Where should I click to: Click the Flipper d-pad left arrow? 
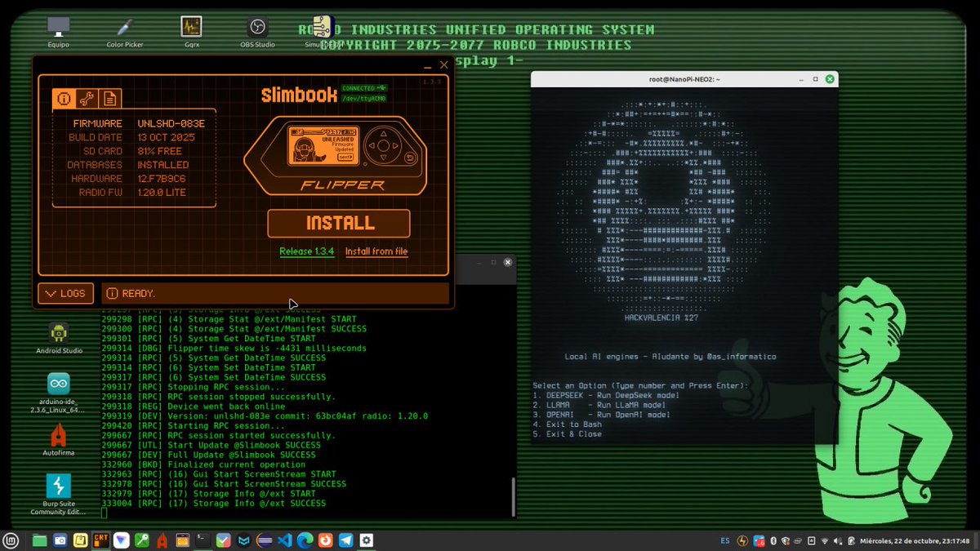click(x=370, y=146)
